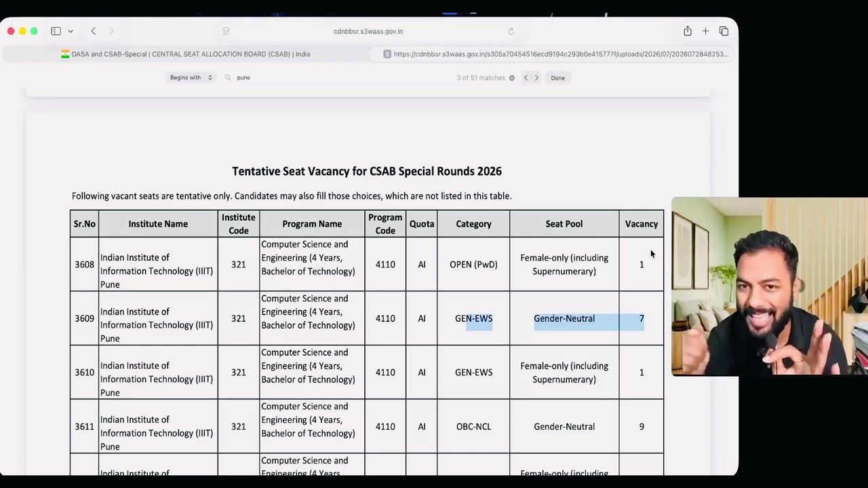
Task: Click Done to close find bar
Action: tap(557, 78)
